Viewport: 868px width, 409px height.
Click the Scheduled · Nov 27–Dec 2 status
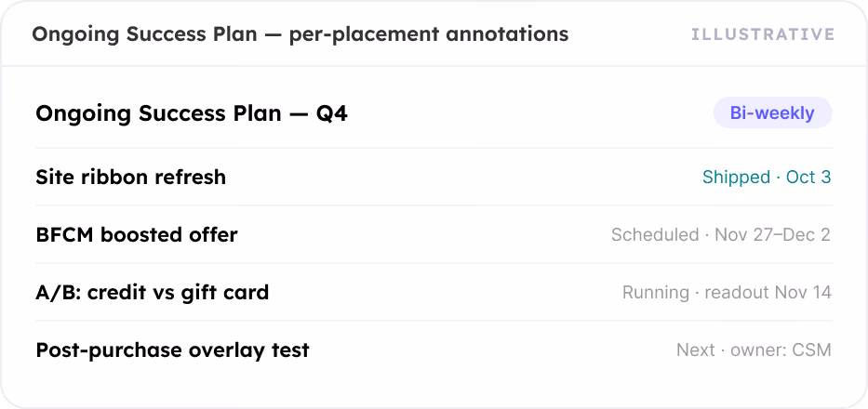721,234
